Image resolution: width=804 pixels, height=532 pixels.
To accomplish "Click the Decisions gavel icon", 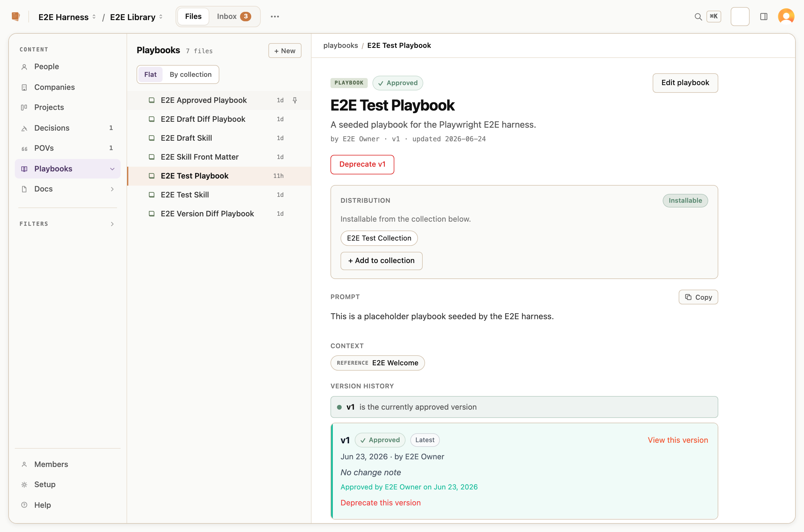I will (x=24, y=128).
